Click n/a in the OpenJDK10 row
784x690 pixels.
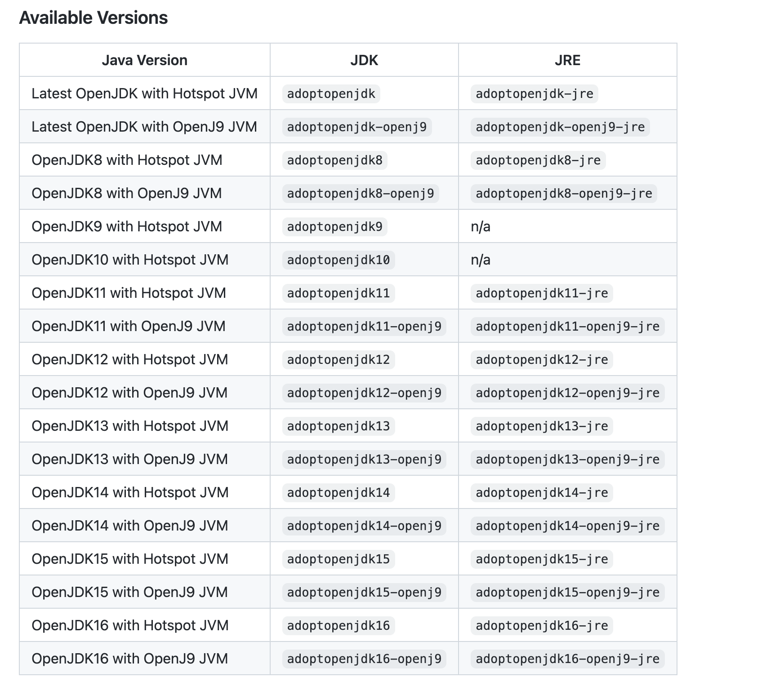coord(481,260)
